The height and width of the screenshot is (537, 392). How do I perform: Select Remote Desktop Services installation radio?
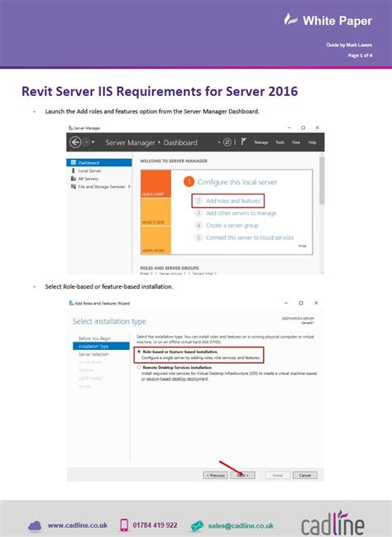point(139,367)
